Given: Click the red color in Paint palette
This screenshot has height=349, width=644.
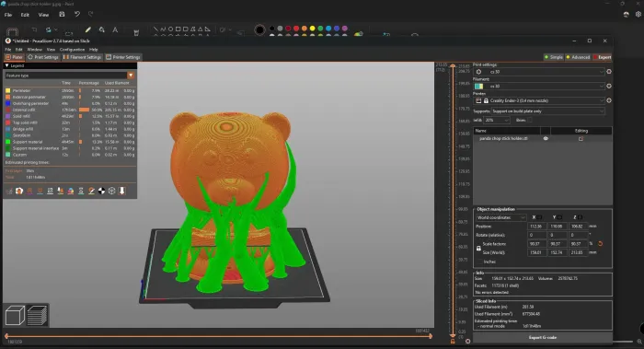Looking at the screenshot, I should [x=296, y=29].
